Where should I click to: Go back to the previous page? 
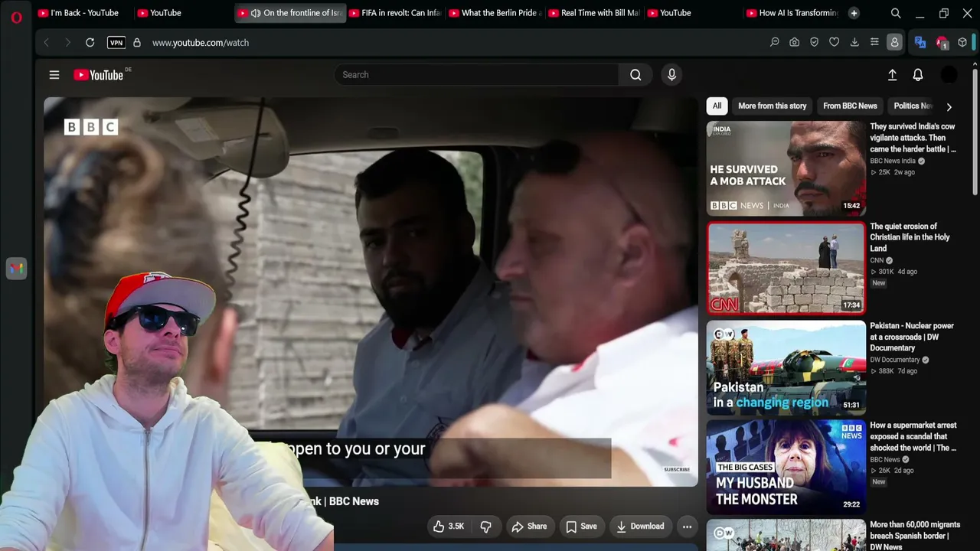pos(46,43)
